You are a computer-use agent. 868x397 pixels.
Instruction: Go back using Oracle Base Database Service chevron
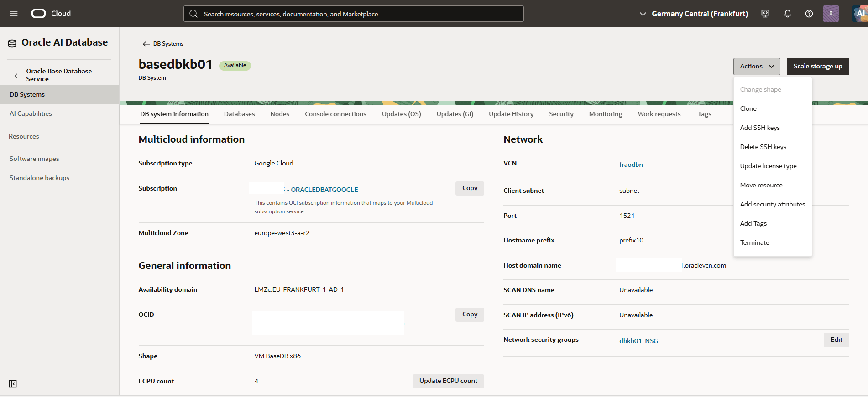16,76
